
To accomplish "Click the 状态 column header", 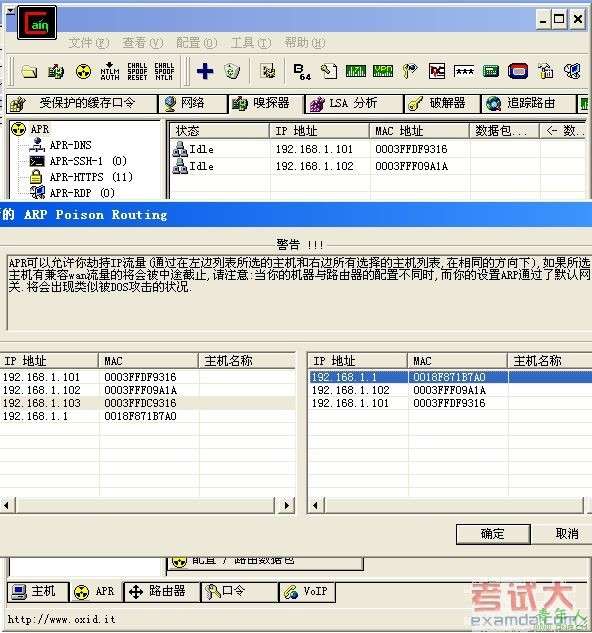I will (219, 131).
